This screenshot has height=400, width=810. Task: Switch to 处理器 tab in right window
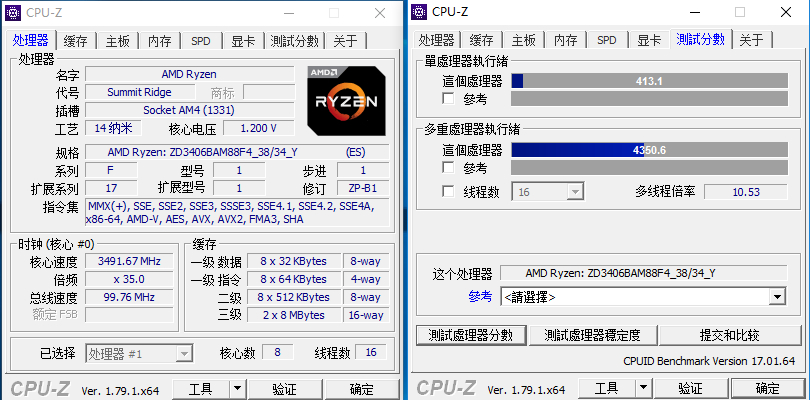pos(437,40)
